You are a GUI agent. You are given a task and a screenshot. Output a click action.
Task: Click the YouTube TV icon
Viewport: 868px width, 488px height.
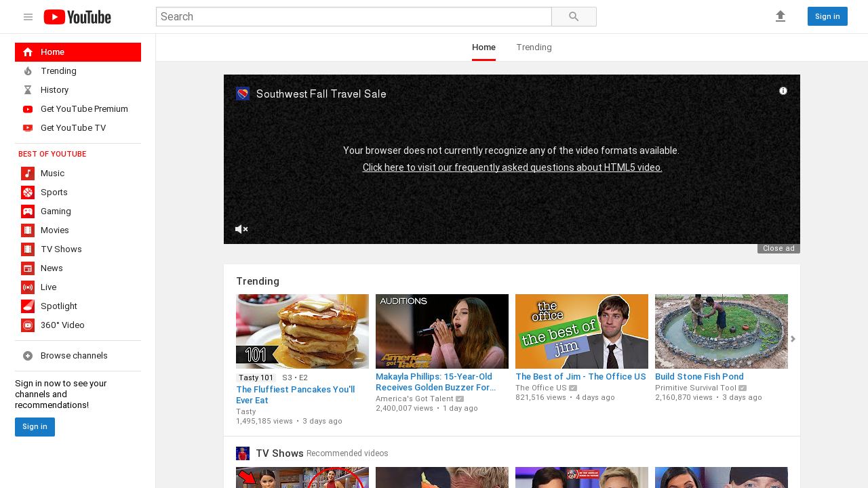28,128
